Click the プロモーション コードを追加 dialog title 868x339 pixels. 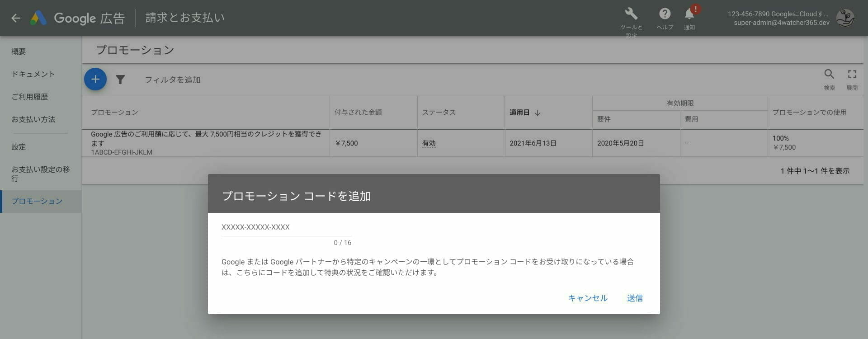(297, 196)
